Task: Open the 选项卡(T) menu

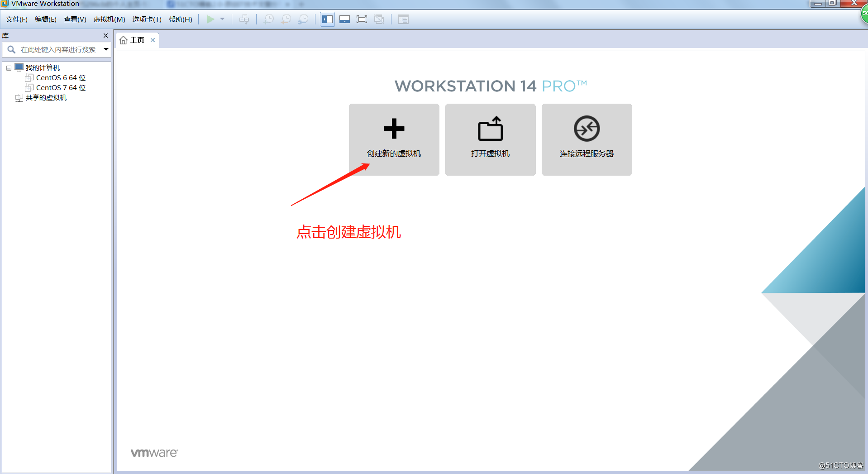Action: click(147, 19)
